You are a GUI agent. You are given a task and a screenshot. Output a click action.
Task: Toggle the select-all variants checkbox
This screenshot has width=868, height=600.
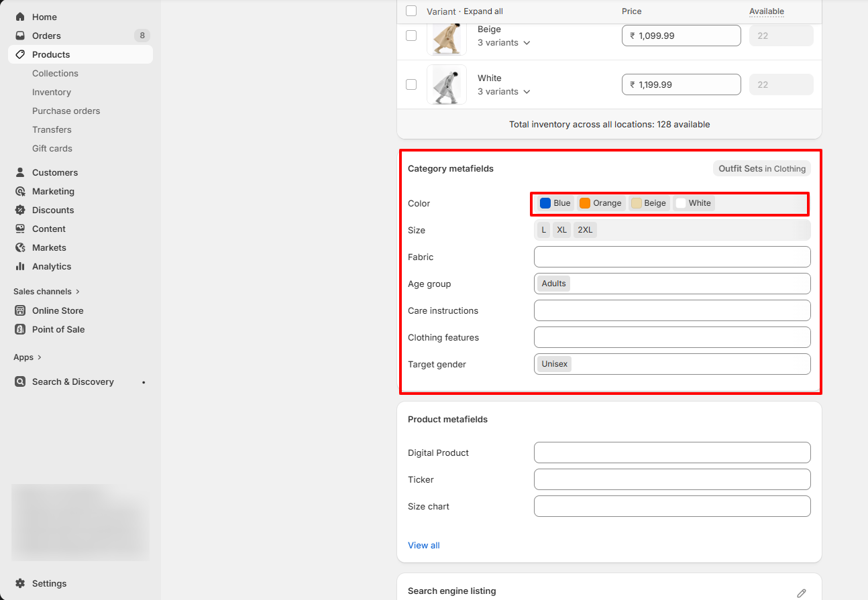click(x=411, y=11)
